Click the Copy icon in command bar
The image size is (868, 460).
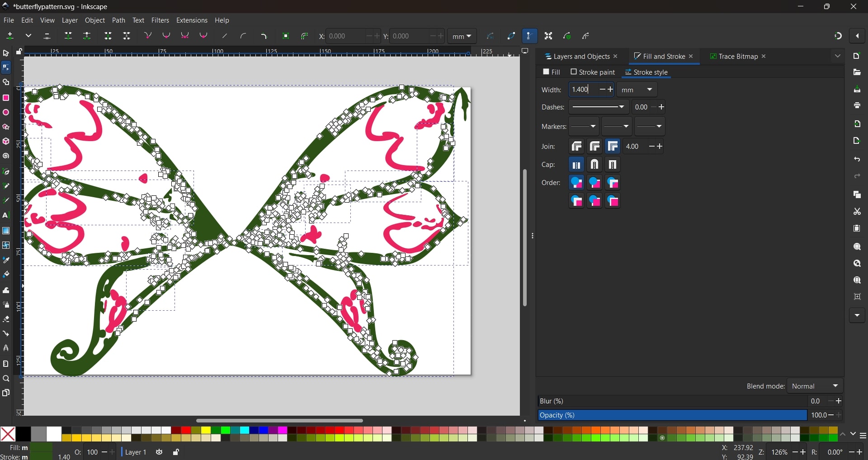click(857, 195)
